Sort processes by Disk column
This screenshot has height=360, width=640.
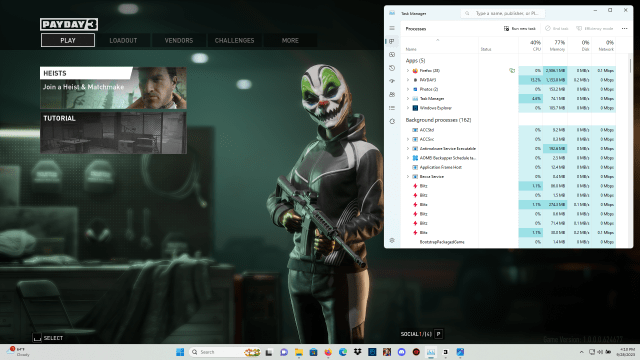click(579, 45)
